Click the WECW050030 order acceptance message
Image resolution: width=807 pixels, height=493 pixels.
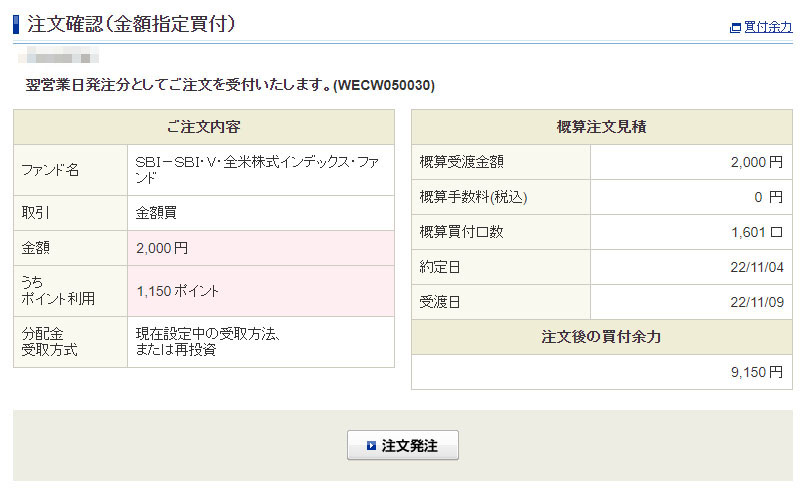click(x=230, y=85)
